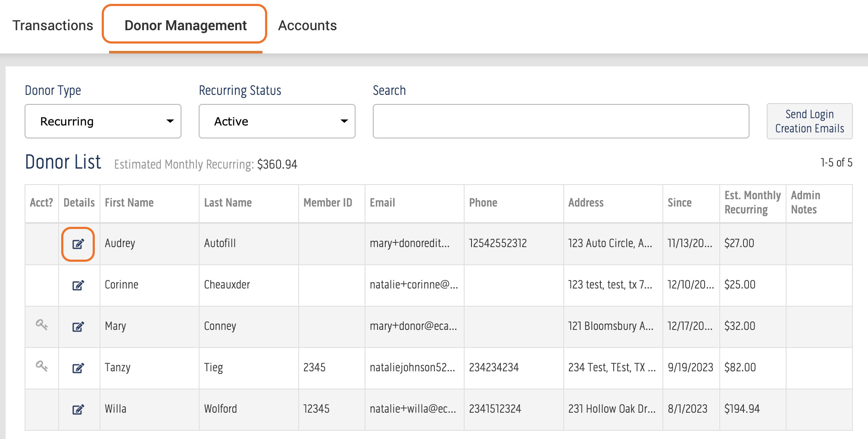This screenshot has height=439, width=868.
Task: Click Willa's email cell natalie+willa
Action: click(412, 409)
